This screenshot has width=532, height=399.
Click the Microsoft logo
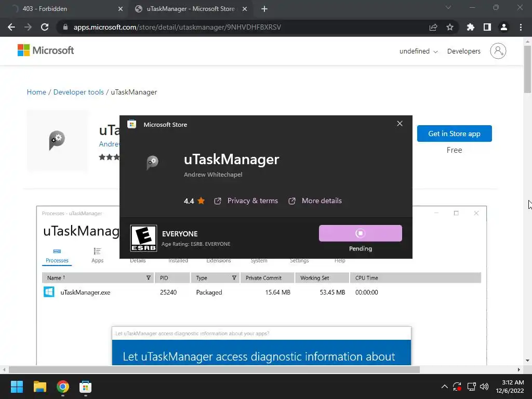(46, 50)
